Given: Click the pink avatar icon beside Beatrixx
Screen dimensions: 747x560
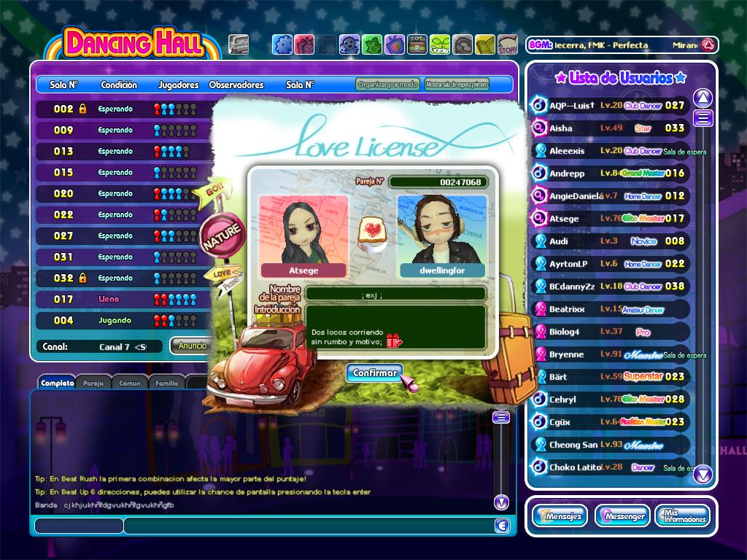Looking at the screenshot, I should click(x=541, y=308).
